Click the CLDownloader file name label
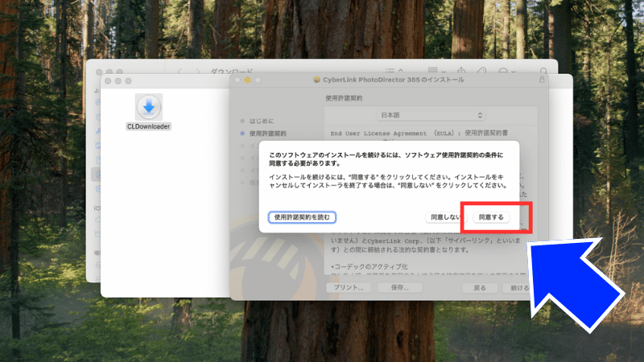Screen dimensions: 644x362 tap(149, 126)
